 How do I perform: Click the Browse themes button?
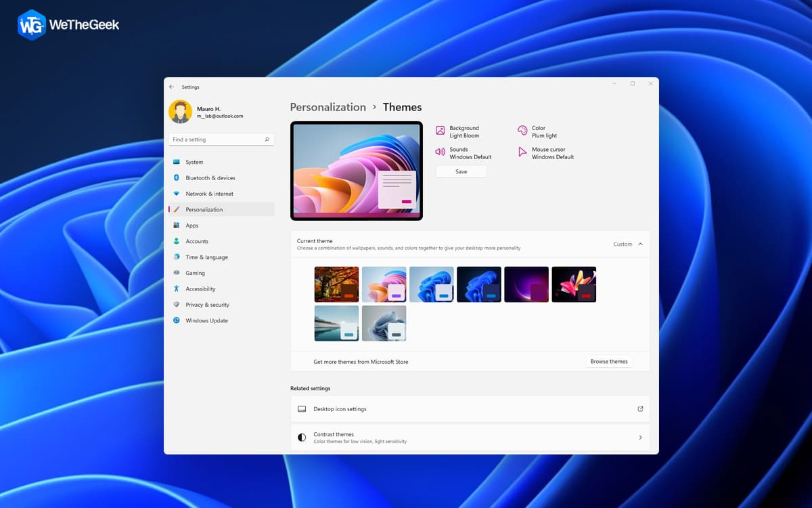click(609, 362)
